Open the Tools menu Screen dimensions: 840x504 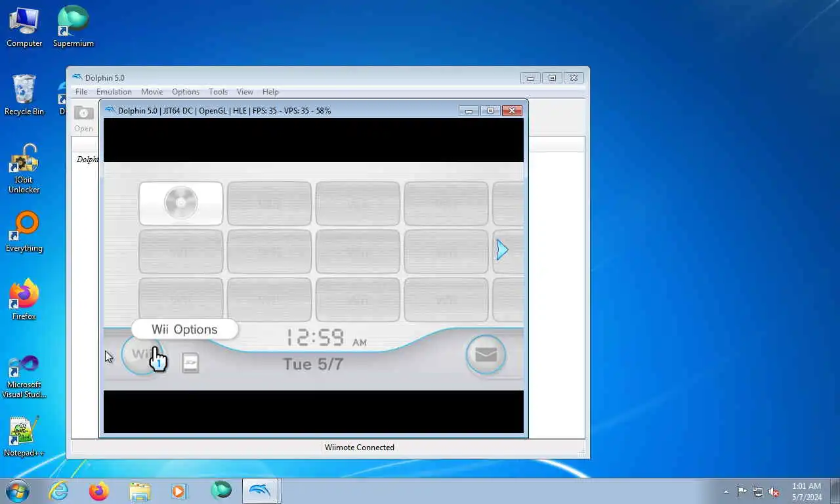(x=218, y=92)
